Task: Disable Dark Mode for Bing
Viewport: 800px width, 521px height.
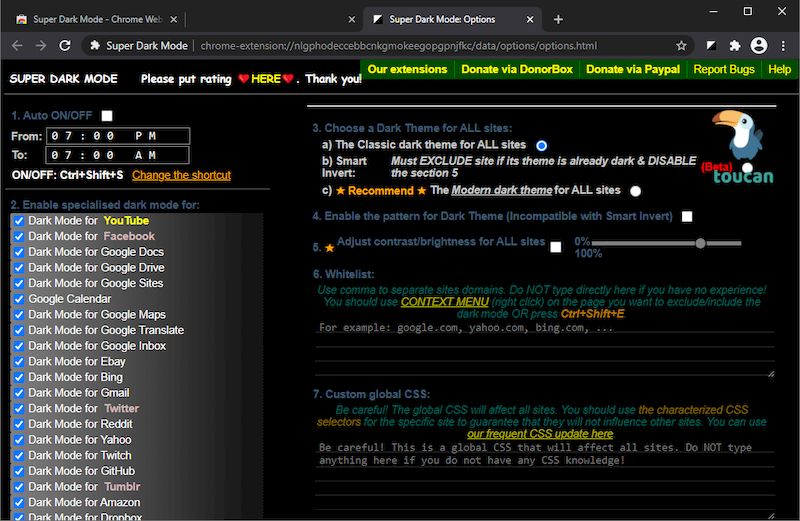Action: (19, 378)
